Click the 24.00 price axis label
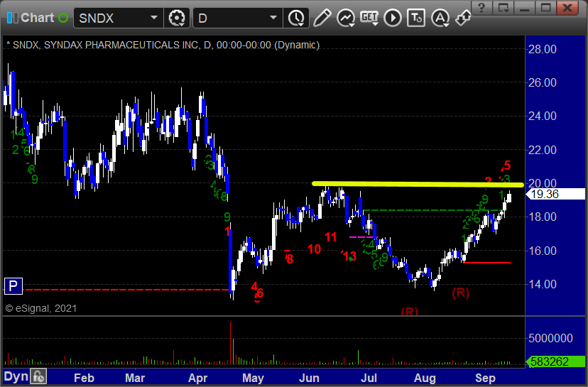The height and width of the screenshot is (387, 588). tap(543, 116)
